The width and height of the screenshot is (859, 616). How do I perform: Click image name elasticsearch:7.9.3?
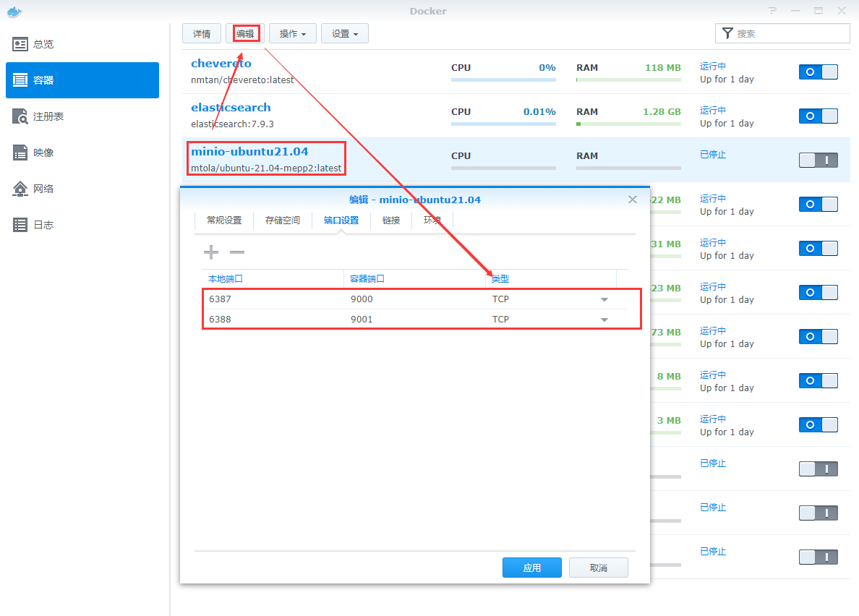tap(232, 124)
